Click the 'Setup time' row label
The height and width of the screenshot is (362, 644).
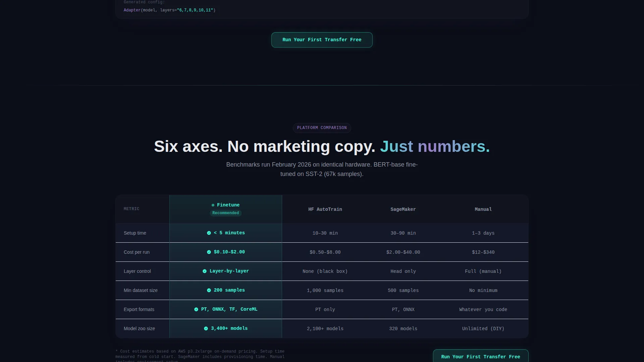(x=135, y=233)
